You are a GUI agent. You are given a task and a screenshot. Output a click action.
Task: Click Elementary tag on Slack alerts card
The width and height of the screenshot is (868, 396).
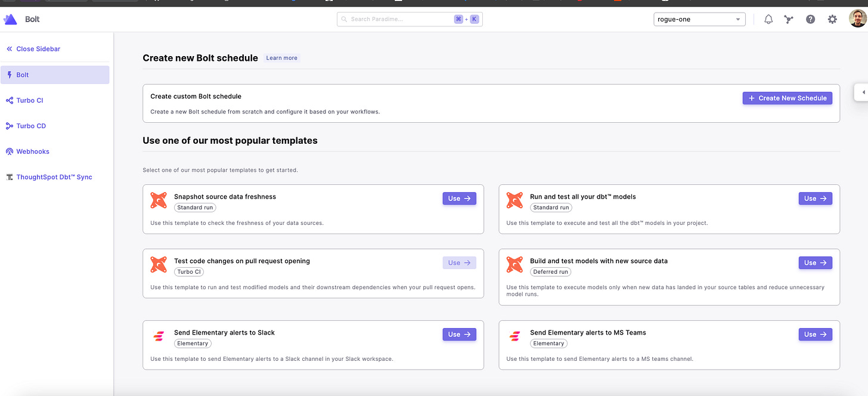click(193, 344)
